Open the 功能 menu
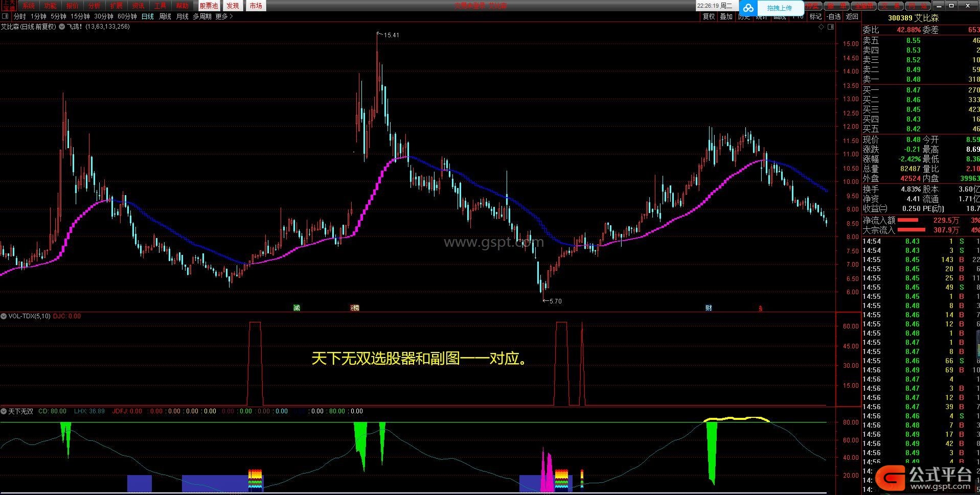This screenshot has width=980, height=495. tap(50, 6)
